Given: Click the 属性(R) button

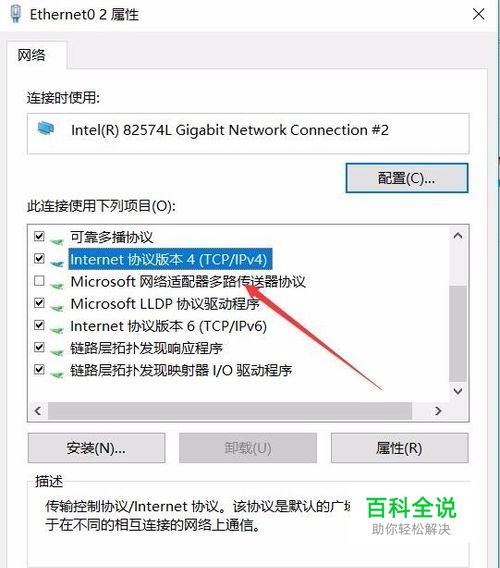Looking at the screenshot, I should 399,448.
